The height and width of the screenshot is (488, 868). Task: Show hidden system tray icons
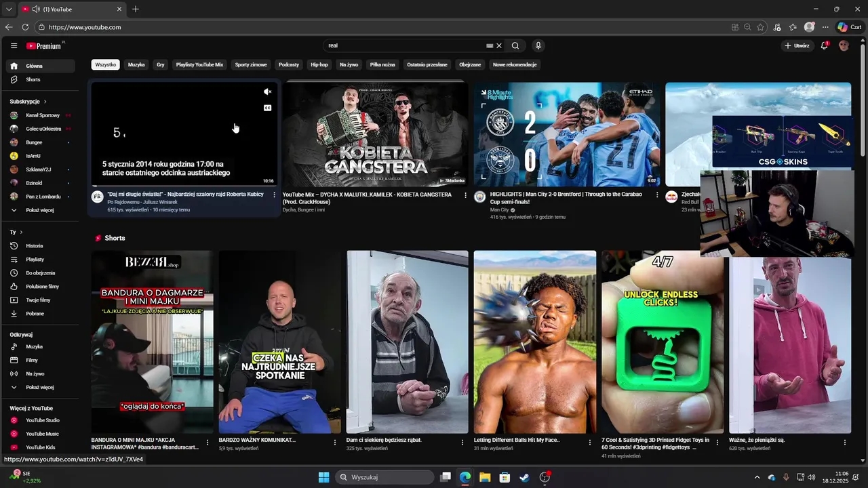[757, 477]
